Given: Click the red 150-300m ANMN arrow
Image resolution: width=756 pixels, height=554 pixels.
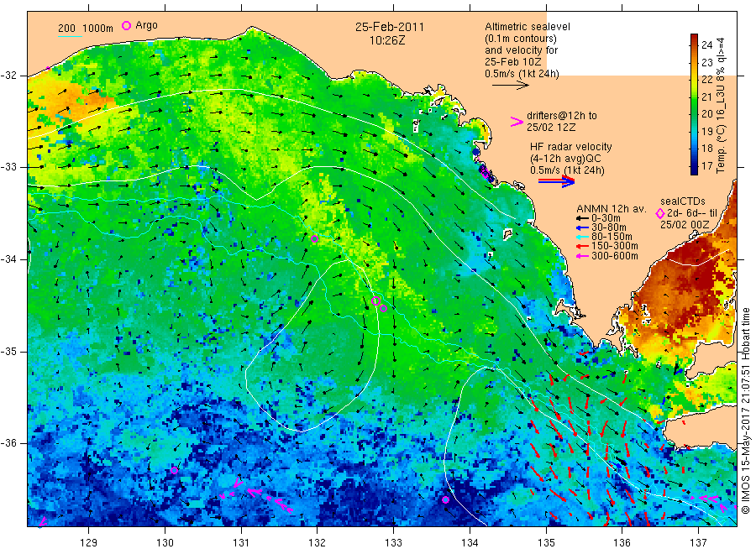Looking at the screenshot, I should (582, 246).
